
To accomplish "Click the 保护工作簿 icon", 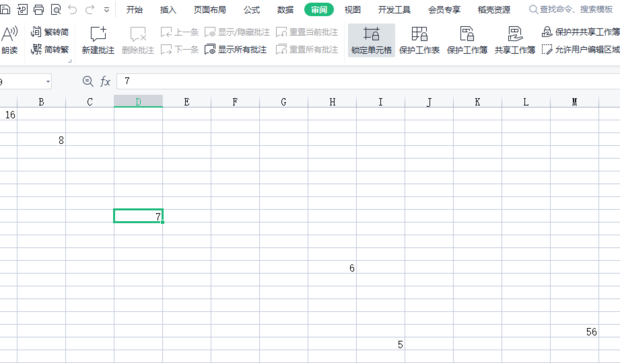I will 467,40.
